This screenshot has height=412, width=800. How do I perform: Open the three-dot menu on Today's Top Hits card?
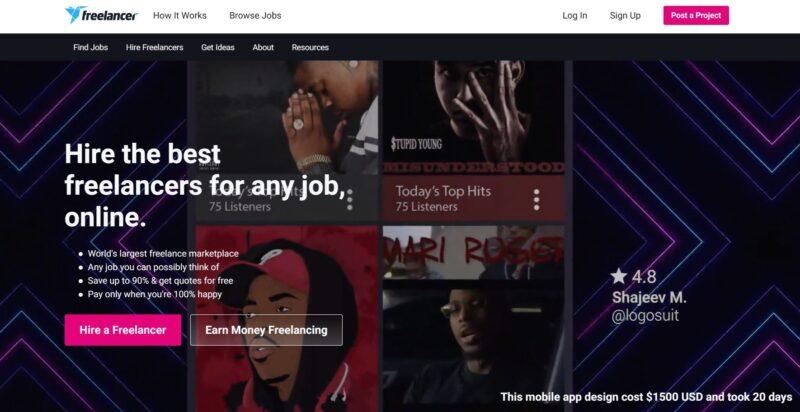536,200
